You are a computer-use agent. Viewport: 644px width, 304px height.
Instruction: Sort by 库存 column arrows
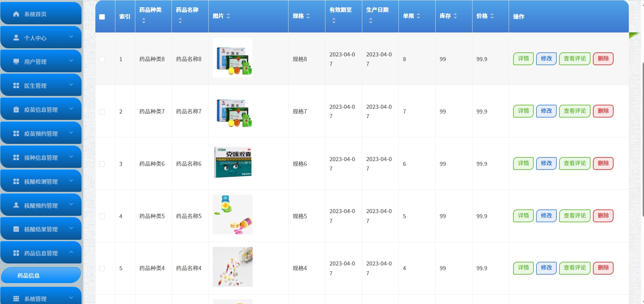click(455, 16)
